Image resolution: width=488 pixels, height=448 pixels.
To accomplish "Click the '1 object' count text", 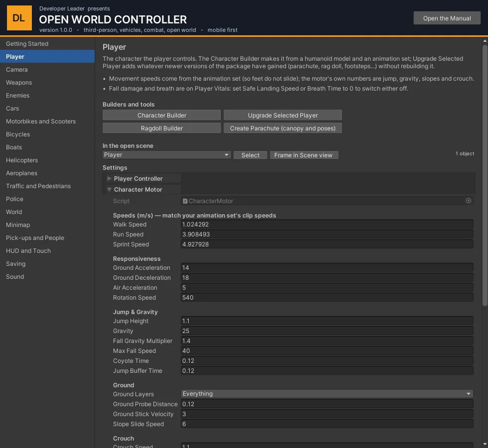I will (465, 154).
